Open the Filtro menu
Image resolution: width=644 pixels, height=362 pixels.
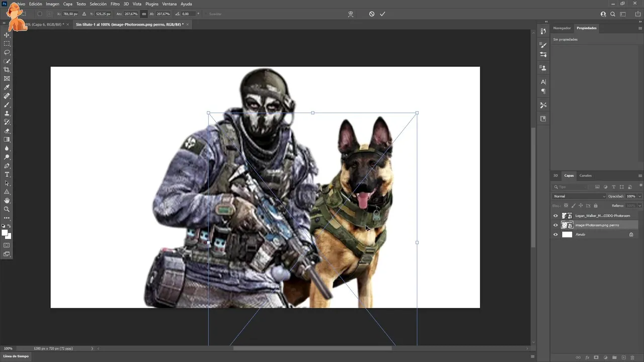point(115,4)
